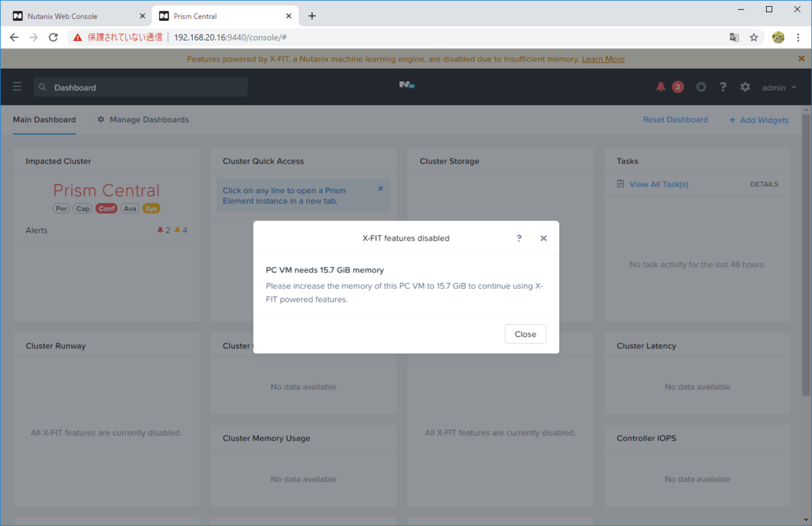Open a new browser tab
Screen dimensions: 812x526
(312, 16)
